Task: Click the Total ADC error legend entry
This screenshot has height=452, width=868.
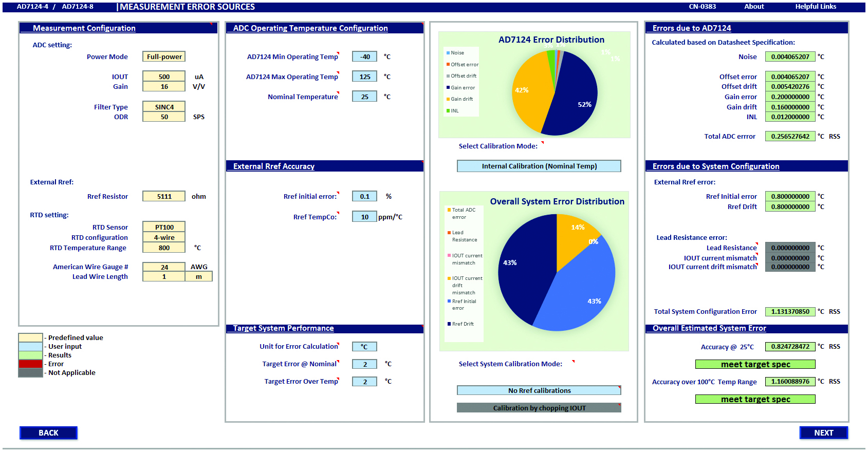Action: click(x=461, y=213)
